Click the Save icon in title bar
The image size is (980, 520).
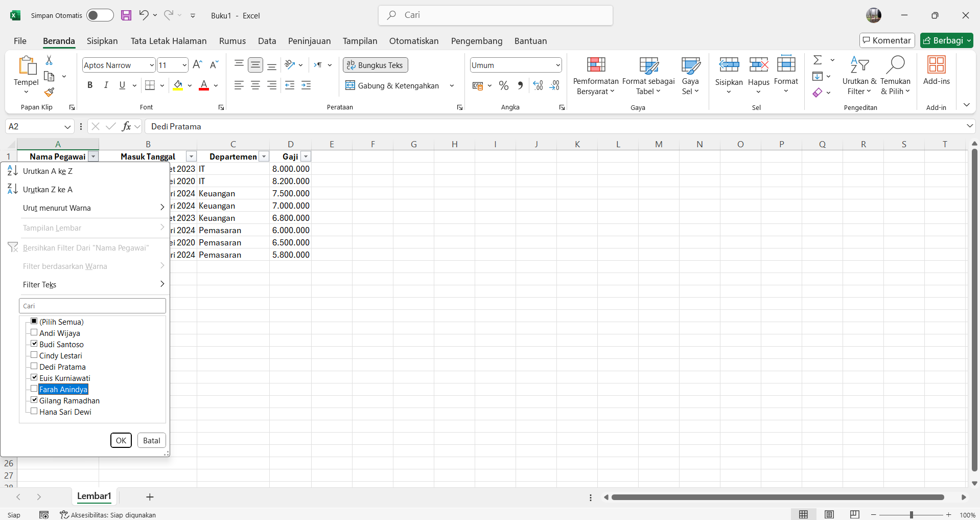[126, 15]
